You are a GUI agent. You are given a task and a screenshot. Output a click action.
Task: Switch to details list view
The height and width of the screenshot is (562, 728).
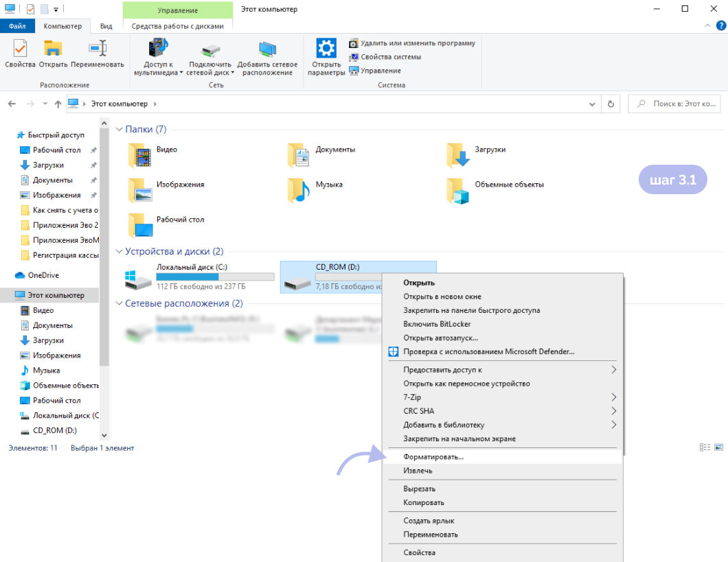click(705, 447)
